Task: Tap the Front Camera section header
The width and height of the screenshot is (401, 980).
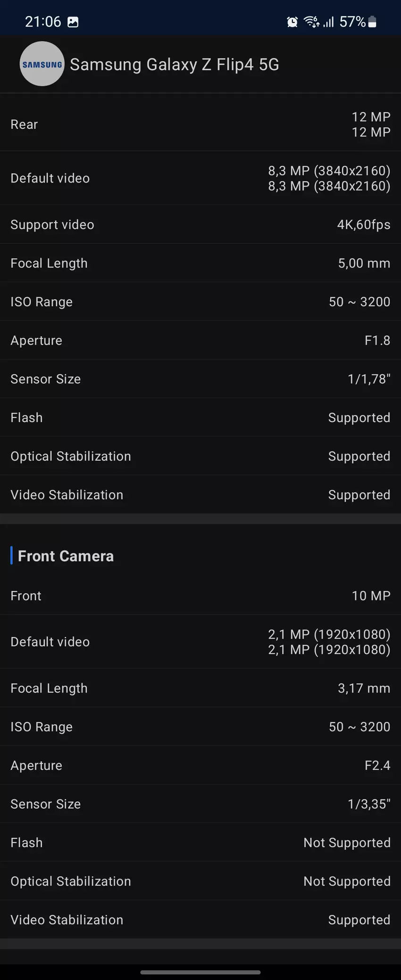Action: [66, 556]
